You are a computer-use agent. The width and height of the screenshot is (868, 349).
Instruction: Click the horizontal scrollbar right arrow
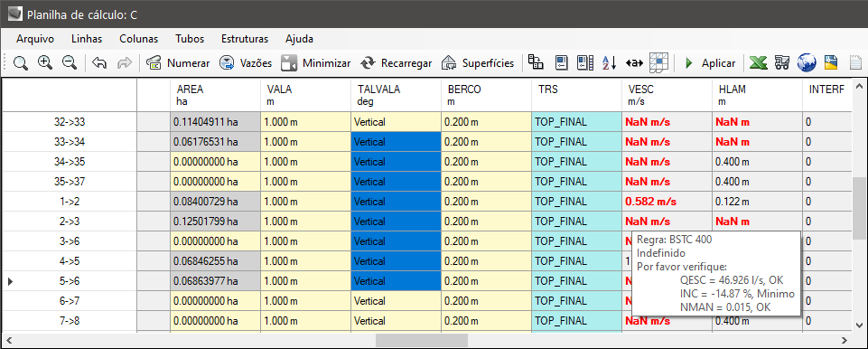[x=845, y=340]
